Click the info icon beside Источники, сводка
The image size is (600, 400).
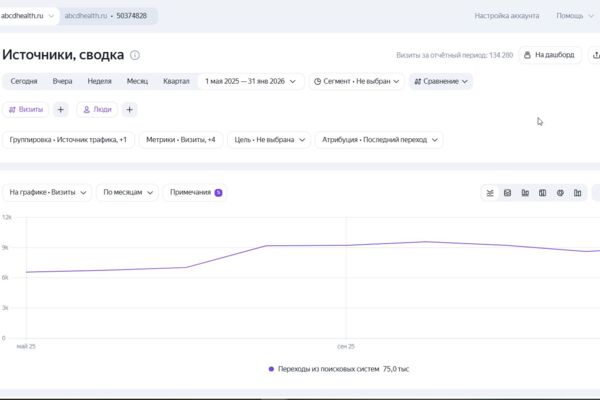tap(135, 55)
